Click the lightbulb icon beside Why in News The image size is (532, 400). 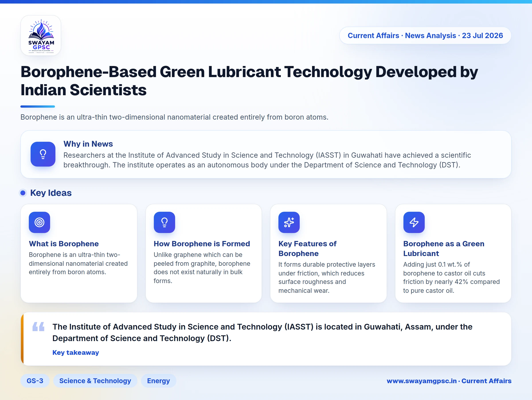pos(43,154)
